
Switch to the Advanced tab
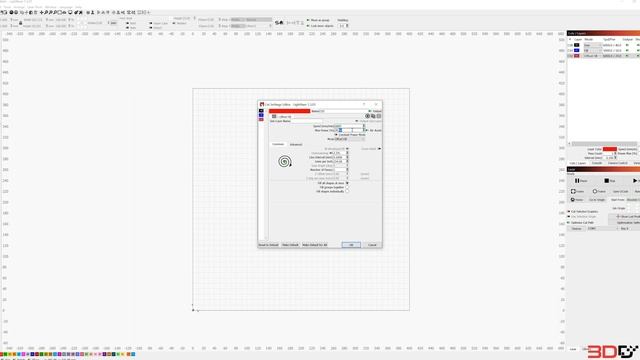pyautogui.click(x=296, y=144)
